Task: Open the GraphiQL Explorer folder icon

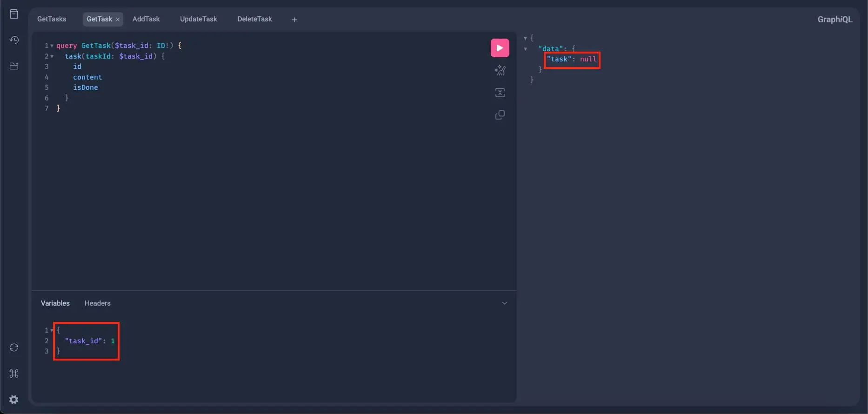Action: [x=14, y=66]
